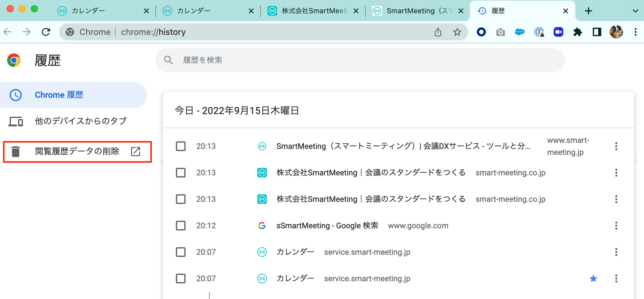Image resolution: width=644 pixels, height=299 pixels.
Task: Close the 履歴 tab
Action: [565, 11]
